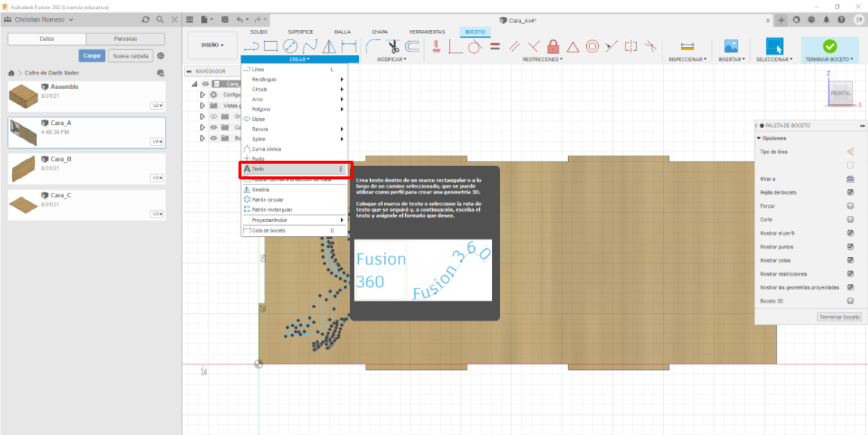Click the Undo arrow
The height and width of the screenshot is (435, 868).
tap(240, 19)
